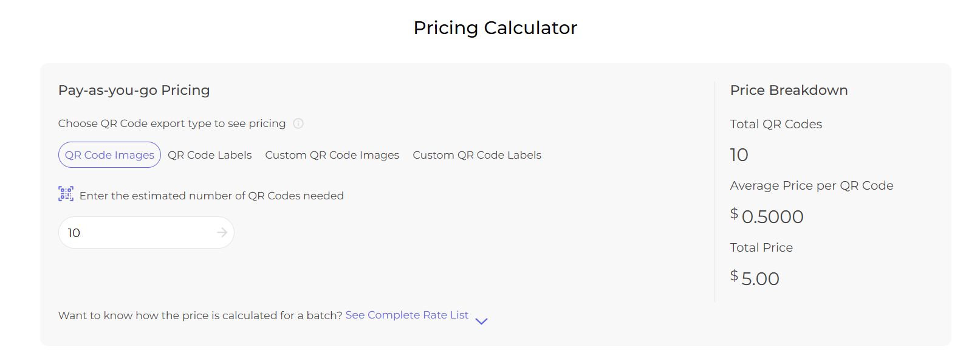Click the Average Price per QR Code label
The height and width of the screenshot is (355, 980).
[x=812, y=185]
